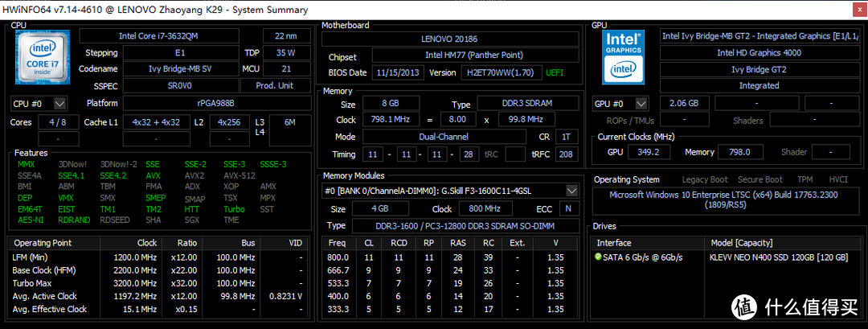Click the Avg. Active Clock VID 0.8231 V
Image resolution: width=868 pixels, height=329 pixels.
285,296
